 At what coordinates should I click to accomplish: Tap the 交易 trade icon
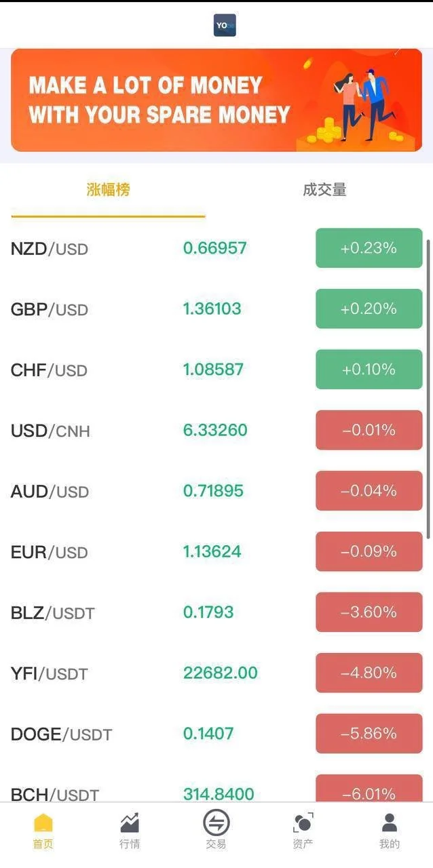[x=216, y=823]
